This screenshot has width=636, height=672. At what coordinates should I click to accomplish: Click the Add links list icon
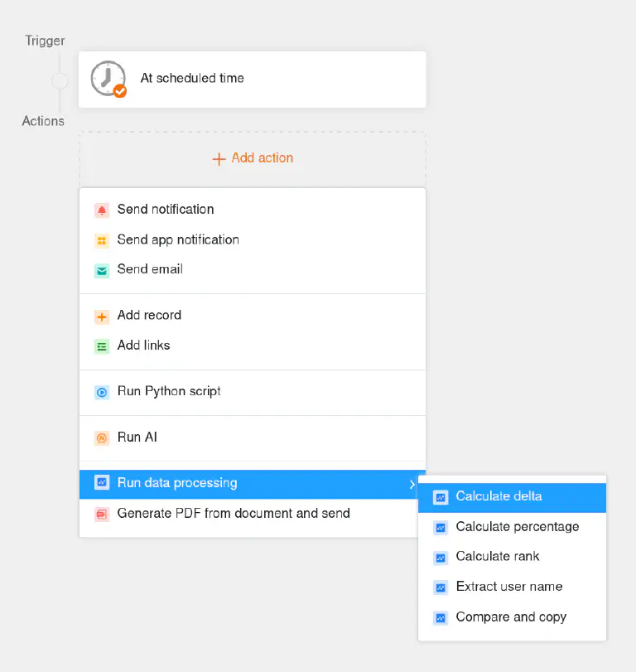click(x=103, y=346)
